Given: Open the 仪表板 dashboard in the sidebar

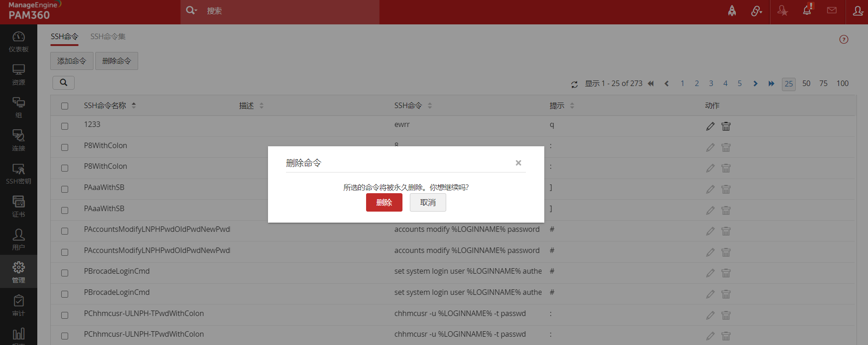Looking at the screenshot, I should pyautogui.click(x=18, y=41).
